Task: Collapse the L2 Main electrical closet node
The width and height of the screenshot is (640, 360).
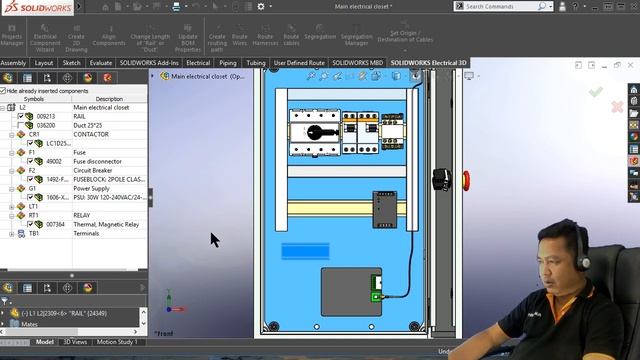Action: [2, 108]
